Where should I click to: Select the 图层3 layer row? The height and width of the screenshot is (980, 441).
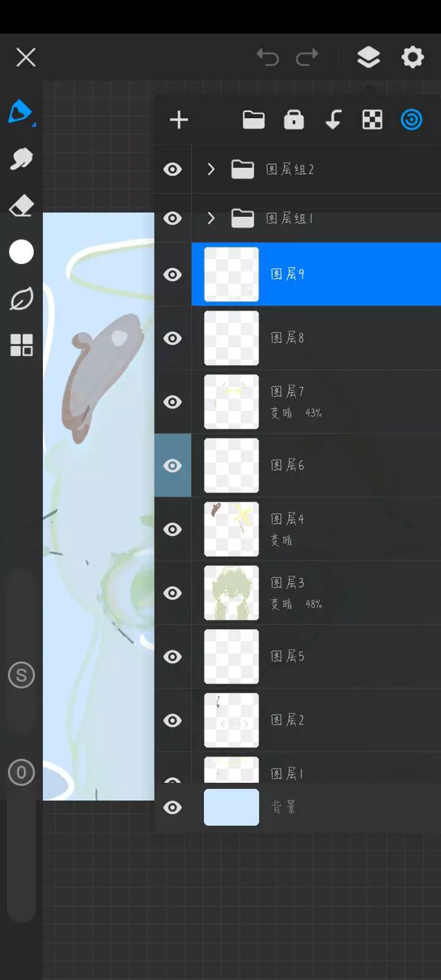point(316,593)
